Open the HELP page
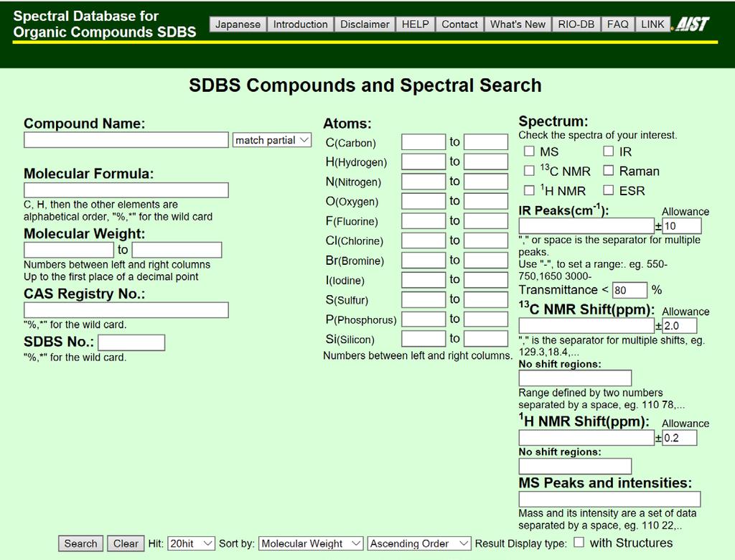 [416, 24]
